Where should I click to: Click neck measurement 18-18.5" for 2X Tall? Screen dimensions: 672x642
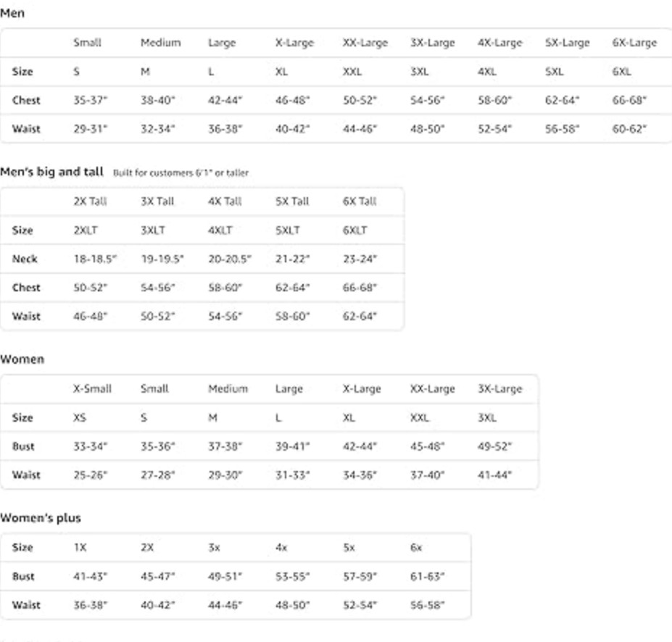tap(95, 259)
